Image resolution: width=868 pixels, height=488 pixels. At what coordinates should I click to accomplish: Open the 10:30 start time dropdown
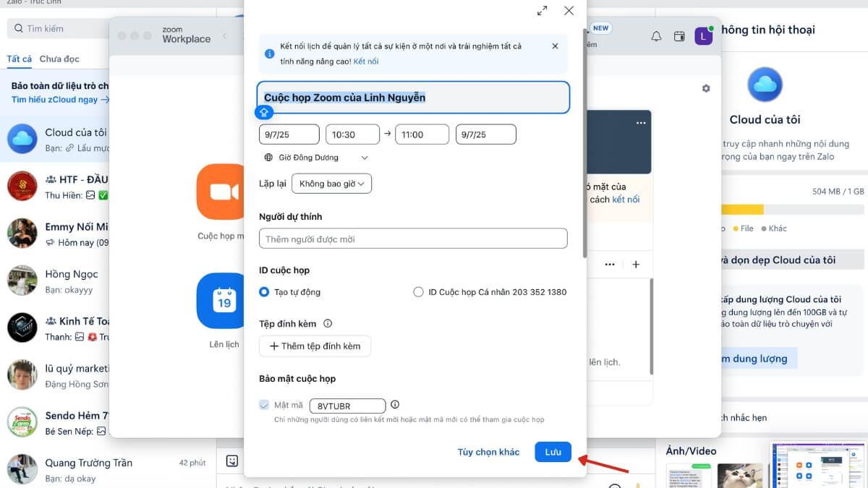tap(352, 134)
